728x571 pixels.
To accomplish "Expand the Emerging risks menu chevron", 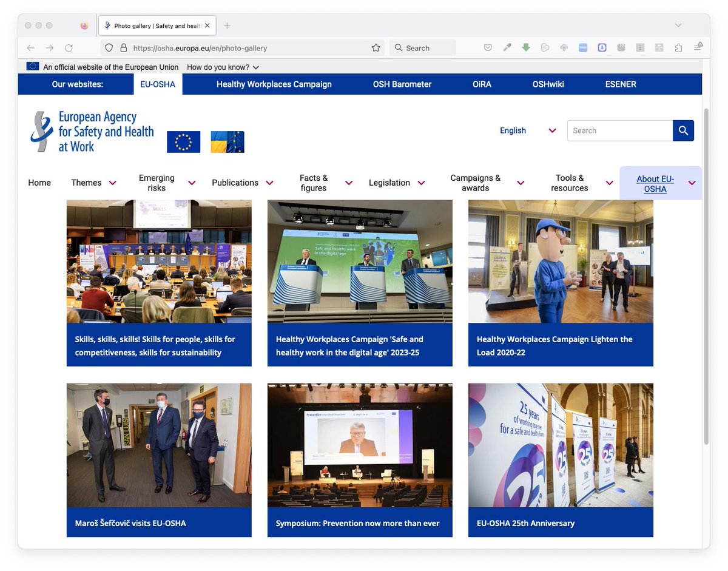I will pyautogui.click(x=192, y=183).
